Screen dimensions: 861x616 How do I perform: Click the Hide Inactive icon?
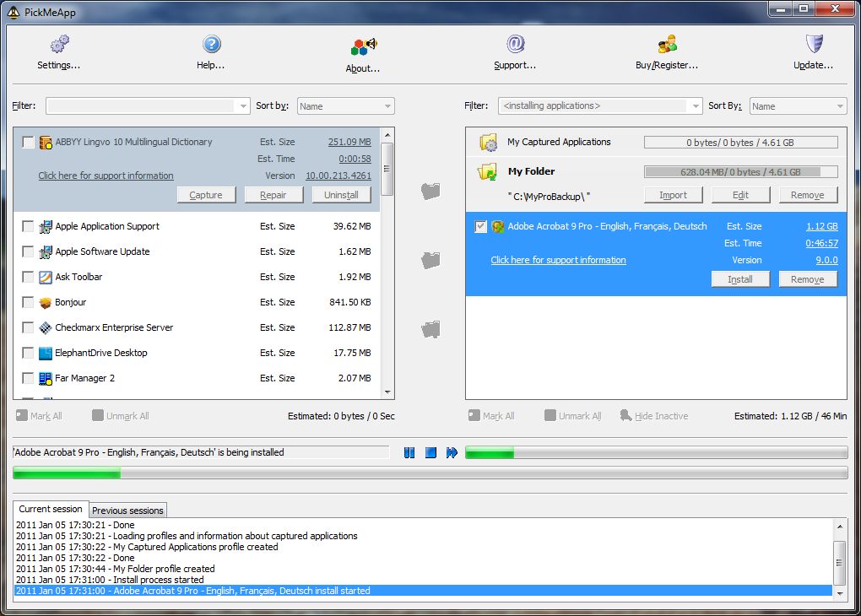point(625,416)
